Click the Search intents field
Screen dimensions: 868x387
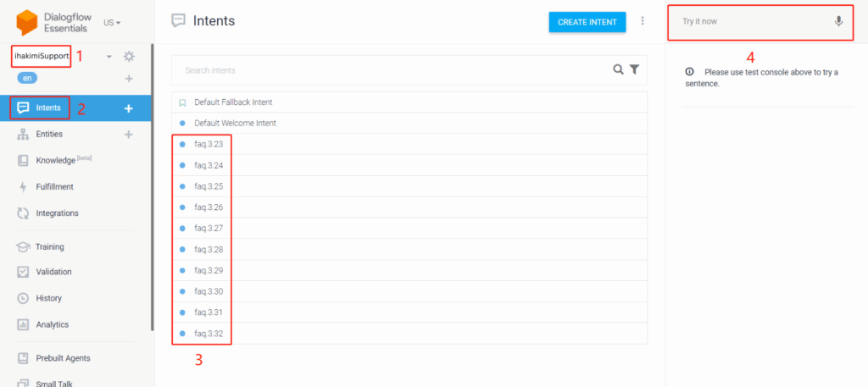[x=390, y=69]
